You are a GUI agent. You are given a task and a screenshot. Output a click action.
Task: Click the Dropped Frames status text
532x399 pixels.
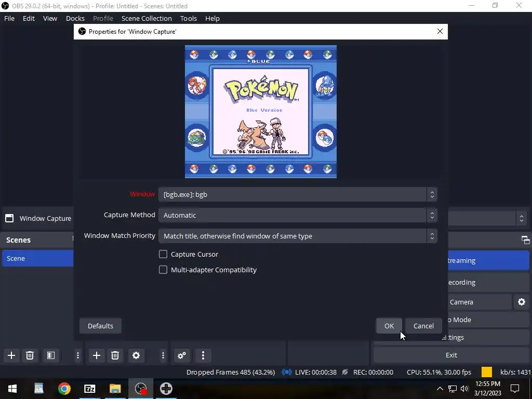pos(231,372)
